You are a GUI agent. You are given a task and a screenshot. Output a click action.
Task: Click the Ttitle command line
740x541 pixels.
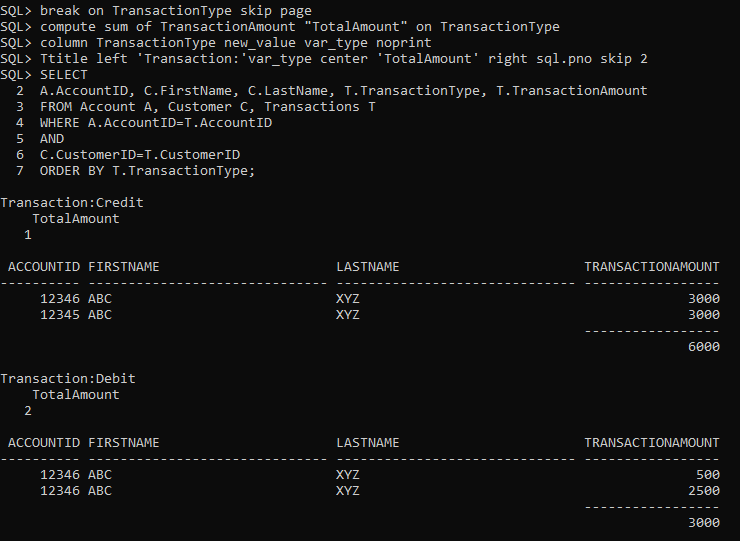point(324,59)
